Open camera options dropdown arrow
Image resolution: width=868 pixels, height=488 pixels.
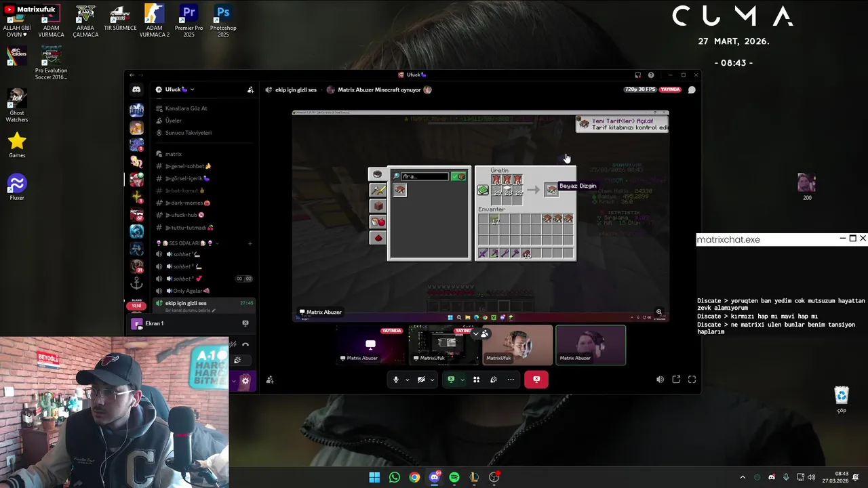[432, 380]
